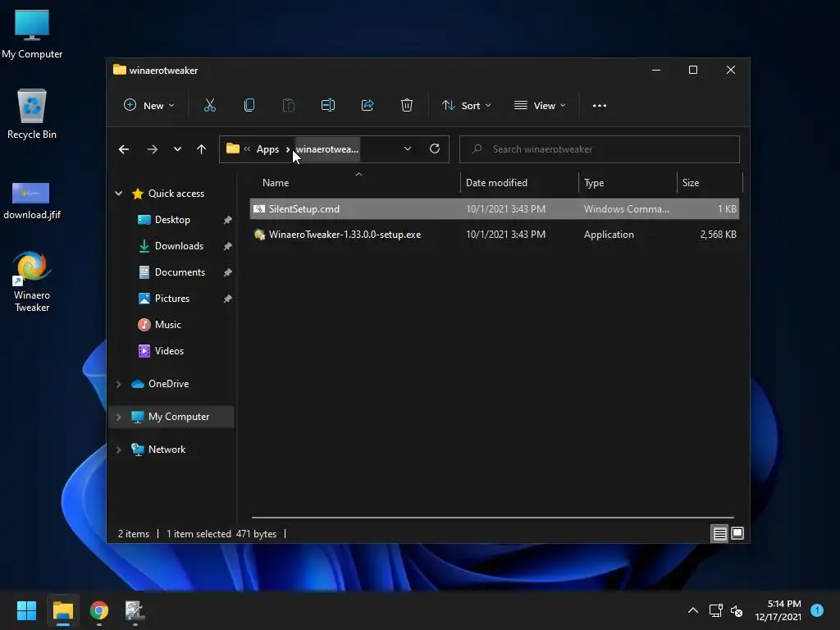Sort by the Type column header
This screenshot has width=840, height=630.
click(628, 183)
